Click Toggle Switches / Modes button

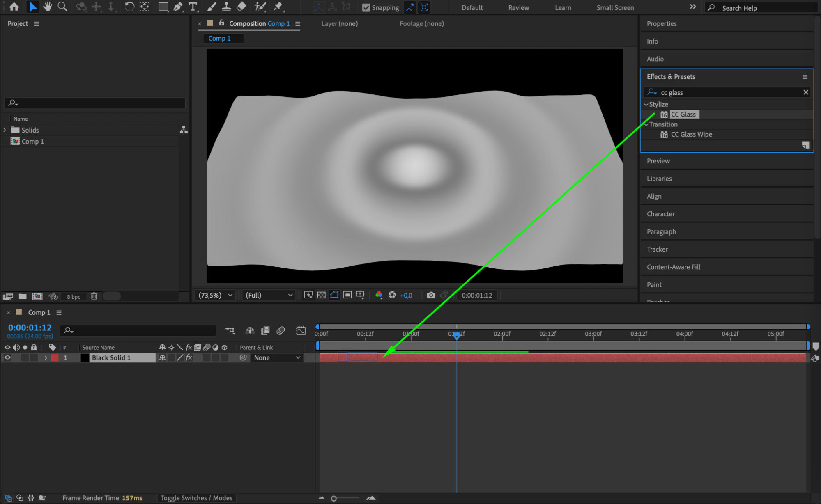point(196,498)
